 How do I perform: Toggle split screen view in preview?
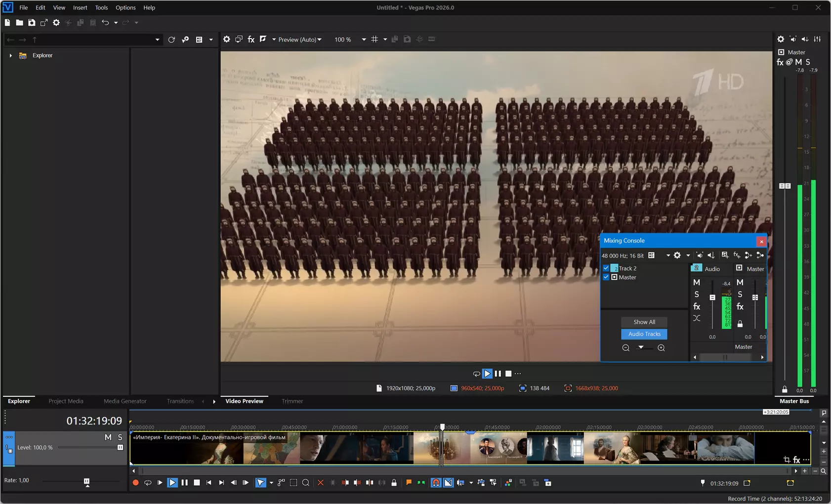[263, 39]
